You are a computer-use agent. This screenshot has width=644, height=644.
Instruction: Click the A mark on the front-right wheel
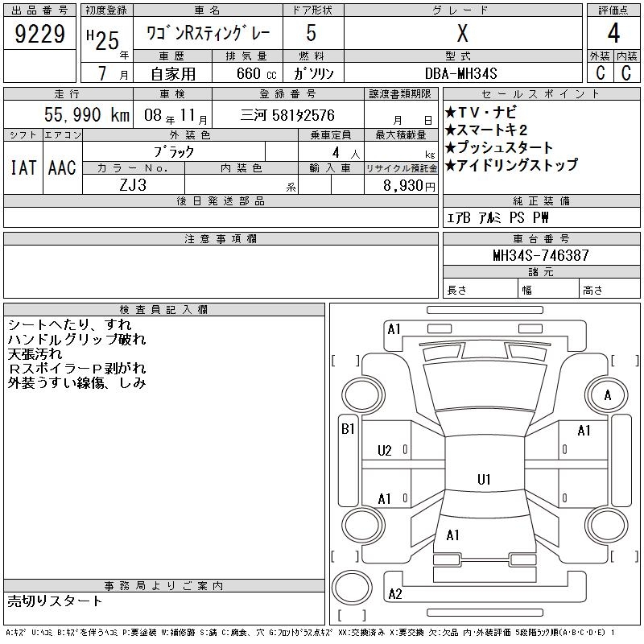click(x=607, y=395)
